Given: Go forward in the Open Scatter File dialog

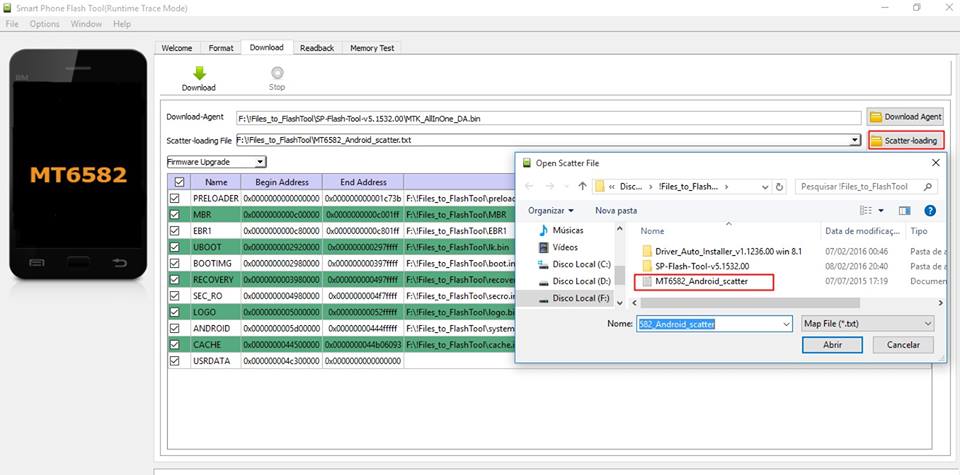Looking at the screenshot, I should coord(550,186).
